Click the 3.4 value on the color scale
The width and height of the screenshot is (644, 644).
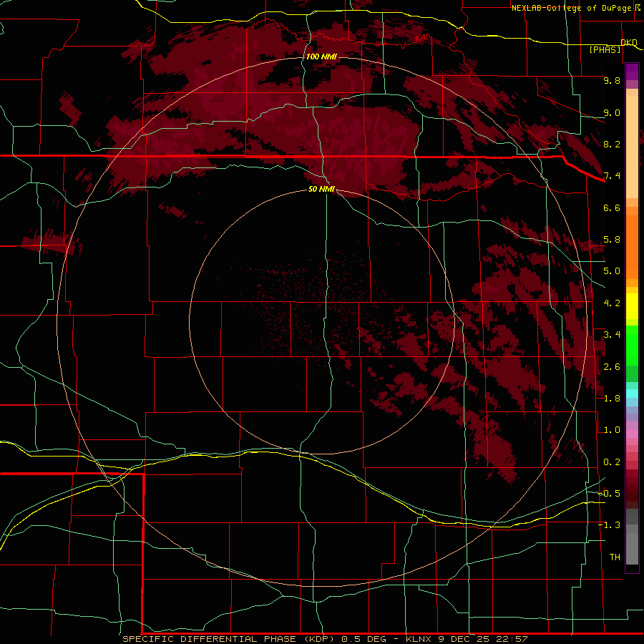click(x=612, y=335)
